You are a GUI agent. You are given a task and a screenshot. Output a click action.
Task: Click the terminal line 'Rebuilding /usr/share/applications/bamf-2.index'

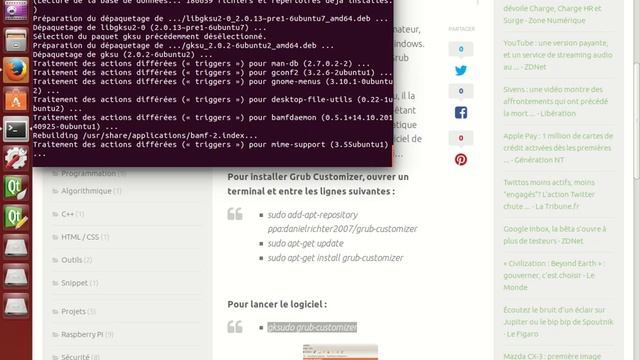pyautogui.click(x=145, y=136)
